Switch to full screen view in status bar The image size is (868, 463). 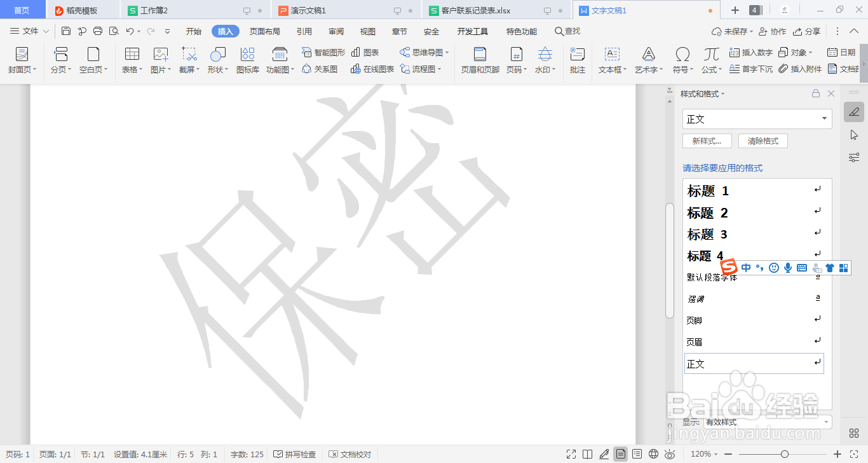[x=571, y=454]
